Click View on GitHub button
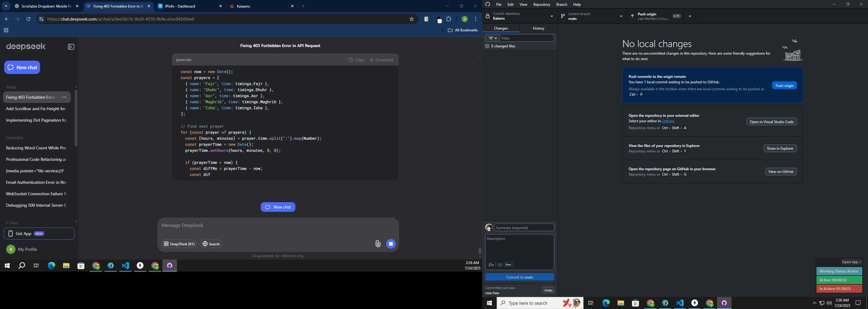The image size is (868, 309). point(781,172)
